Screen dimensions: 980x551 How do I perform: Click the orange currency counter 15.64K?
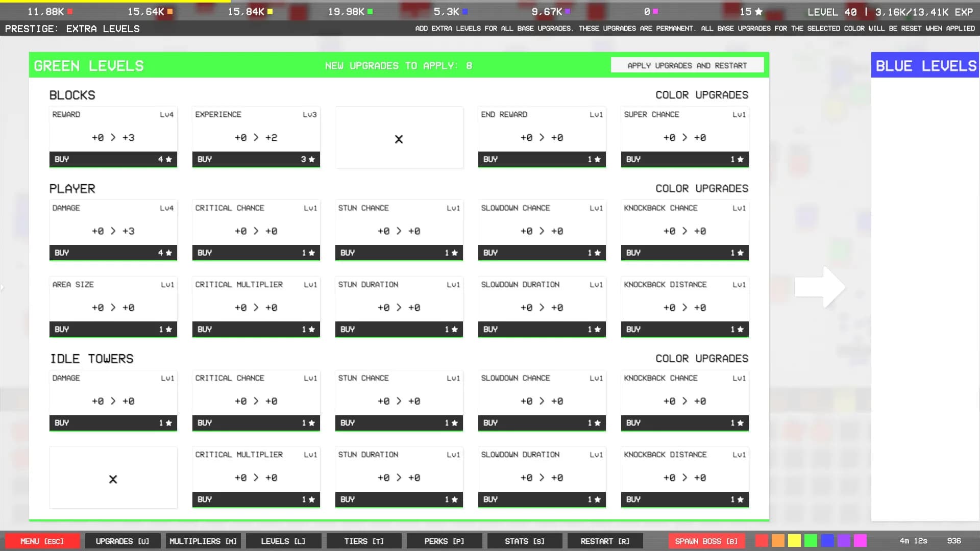(150, 11)
